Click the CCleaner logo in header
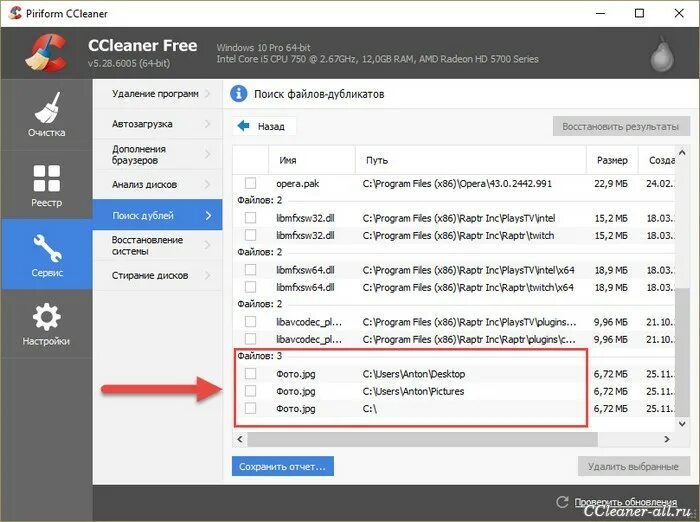700x522 pixels. (x=46, y=53)
